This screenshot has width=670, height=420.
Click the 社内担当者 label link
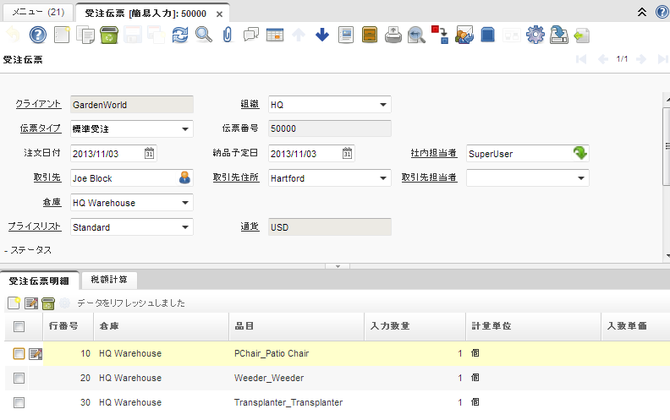[434, 153]
